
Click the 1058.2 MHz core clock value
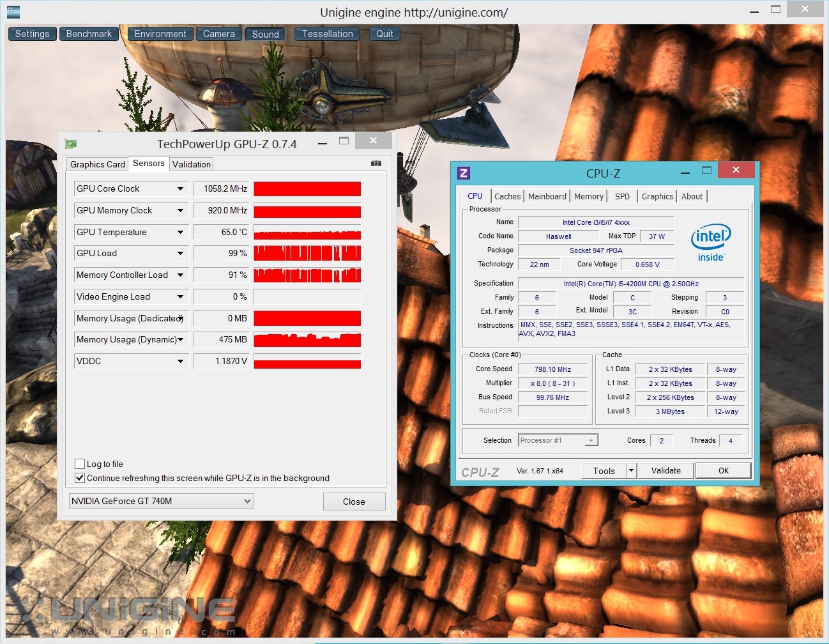pyautogui.click(x=221, y=188)
